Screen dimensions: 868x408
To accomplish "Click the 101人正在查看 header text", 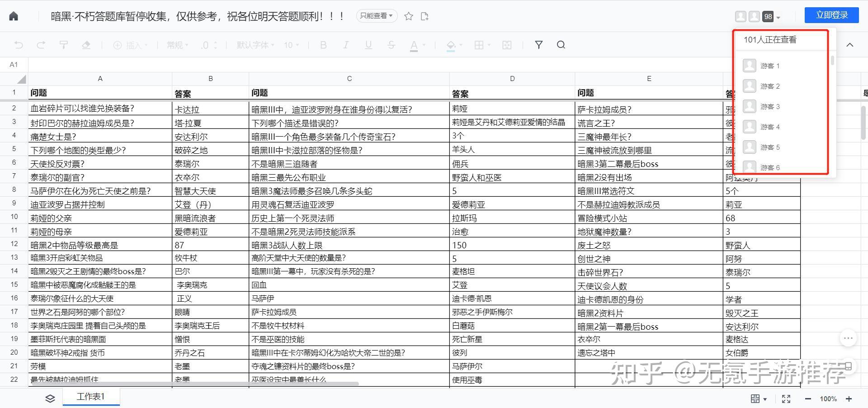I will 770,40.
